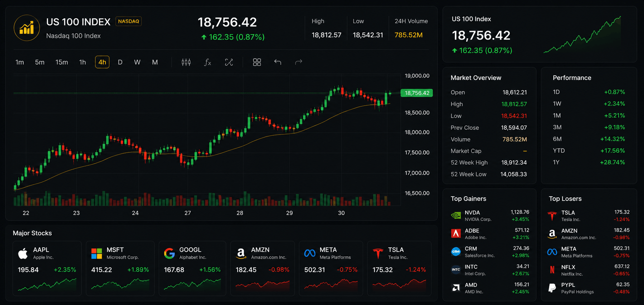Click 52 Week Low value 14,058.33
644x305 pixels.
(x=514, y=174)
